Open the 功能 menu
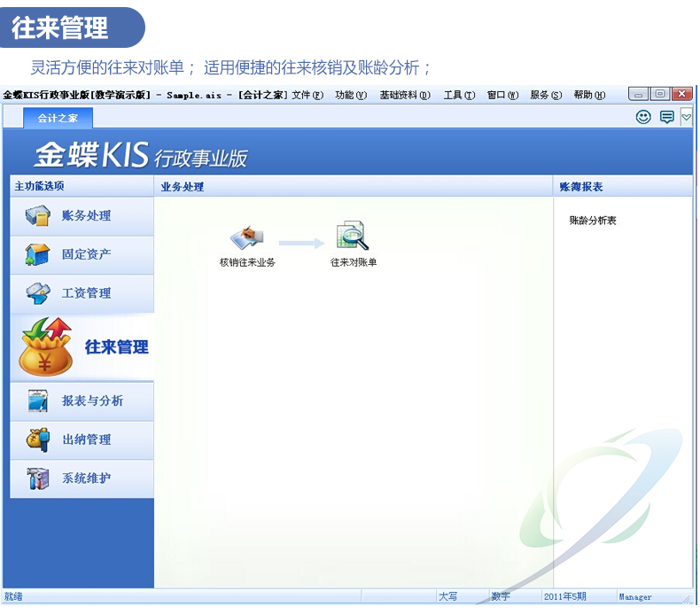Image resolution: width=700 pixels, height=614 pixels. (x=351, y=95)
